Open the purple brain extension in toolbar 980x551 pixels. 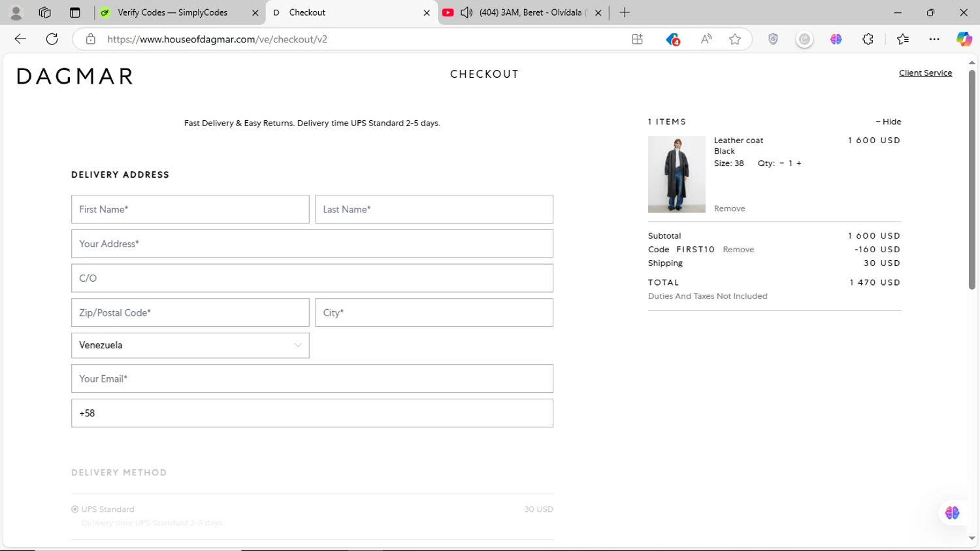coord(836,39)
